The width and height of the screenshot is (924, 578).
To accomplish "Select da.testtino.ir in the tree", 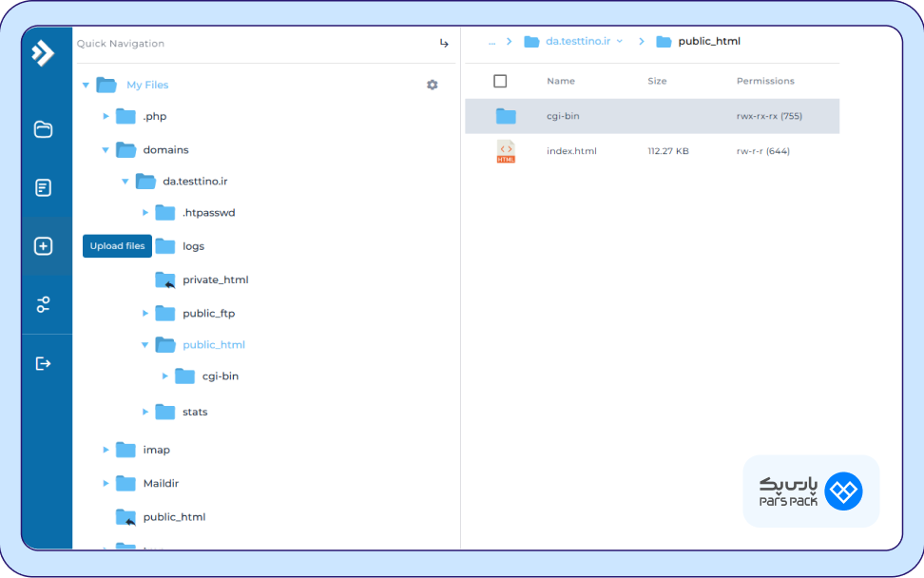I will (x=195, y=181).
